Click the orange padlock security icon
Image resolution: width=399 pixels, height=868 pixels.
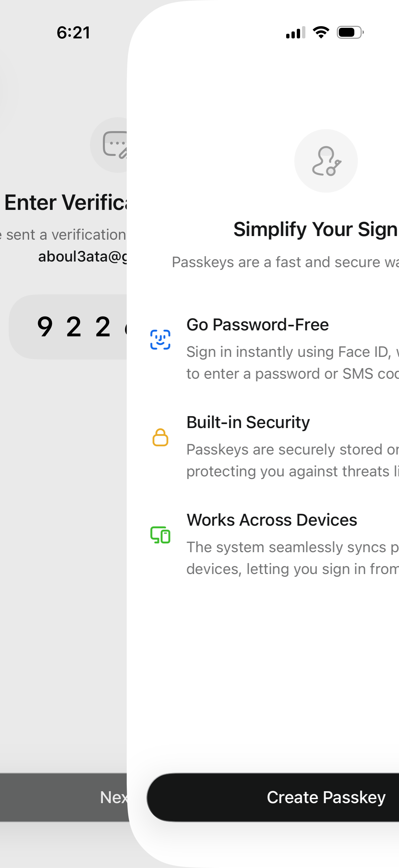coord(160,437)
